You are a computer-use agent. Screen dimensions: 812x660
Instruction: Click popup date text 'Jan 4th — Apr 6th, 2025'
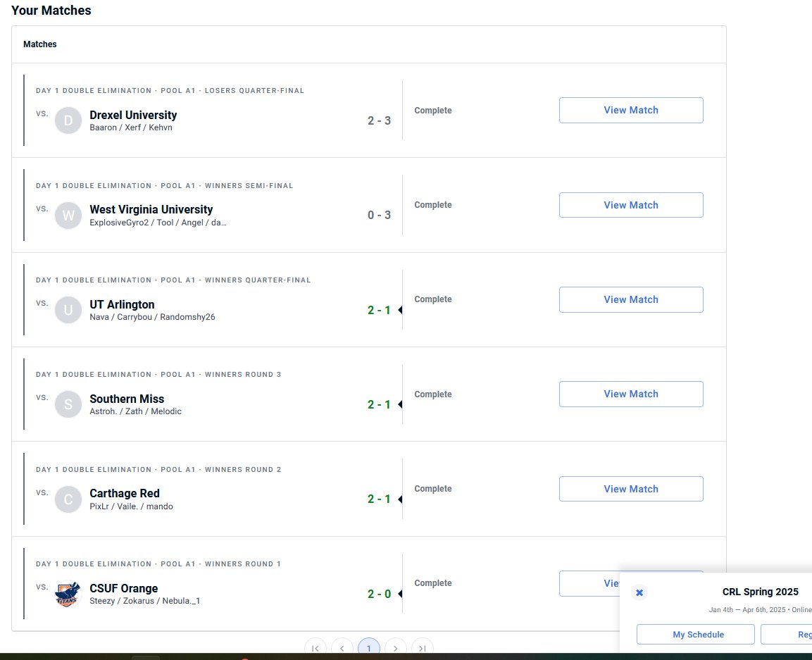tap(747, 610)
